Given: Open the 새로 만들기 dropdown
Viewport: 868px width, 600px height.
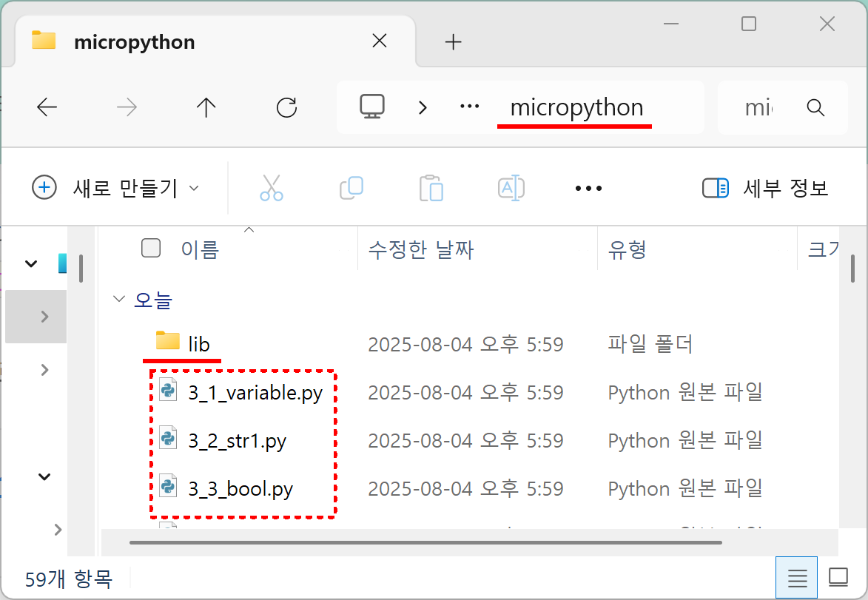Looking at the screenshot, I should coord(116,188).
